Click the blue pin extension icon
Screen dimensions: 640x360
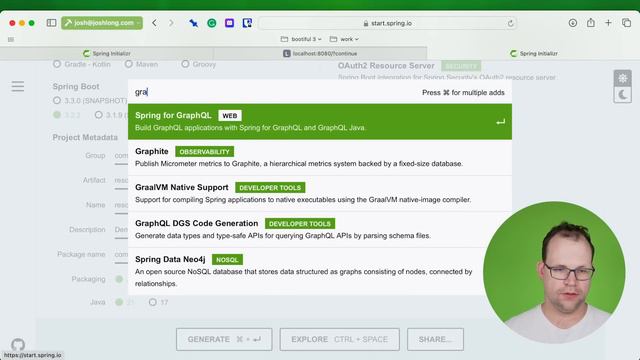click(193, 23)
